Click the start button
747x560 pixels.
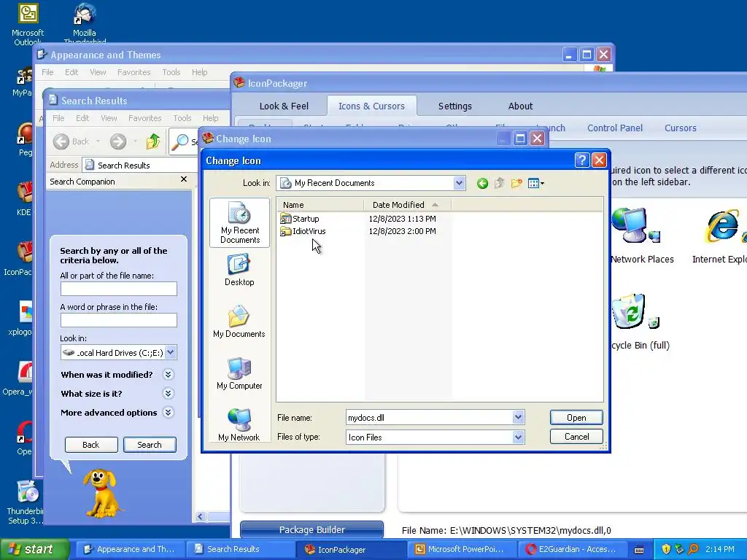point(34,549)
